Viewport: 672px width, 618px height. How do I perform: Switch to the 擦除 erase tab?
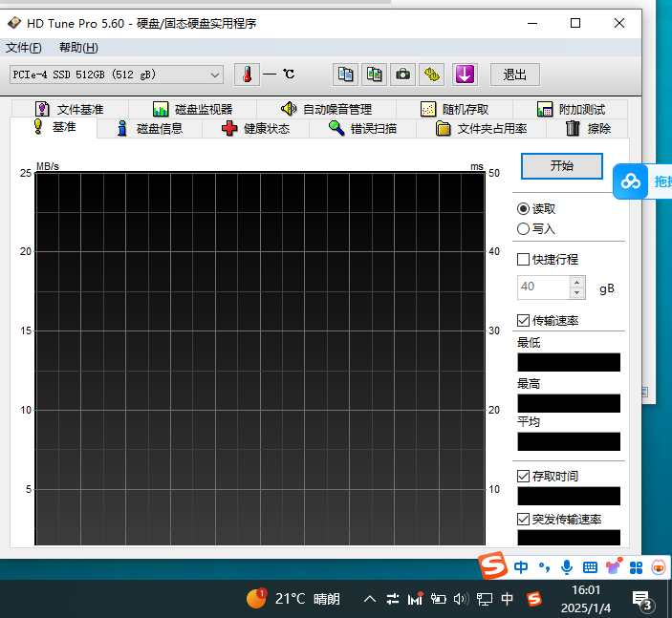tap(587, 129)
